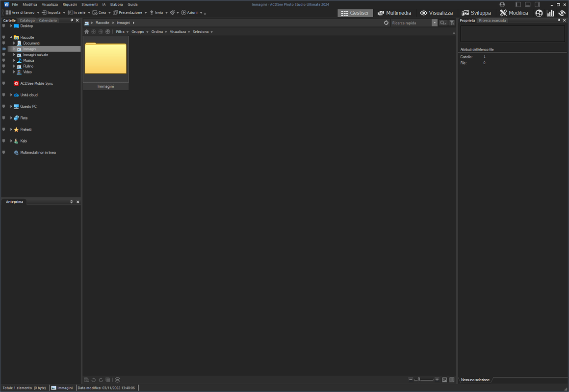
Task: Open the Ricerca rapida dropdown arrow
Action: (x=435, y=23)
